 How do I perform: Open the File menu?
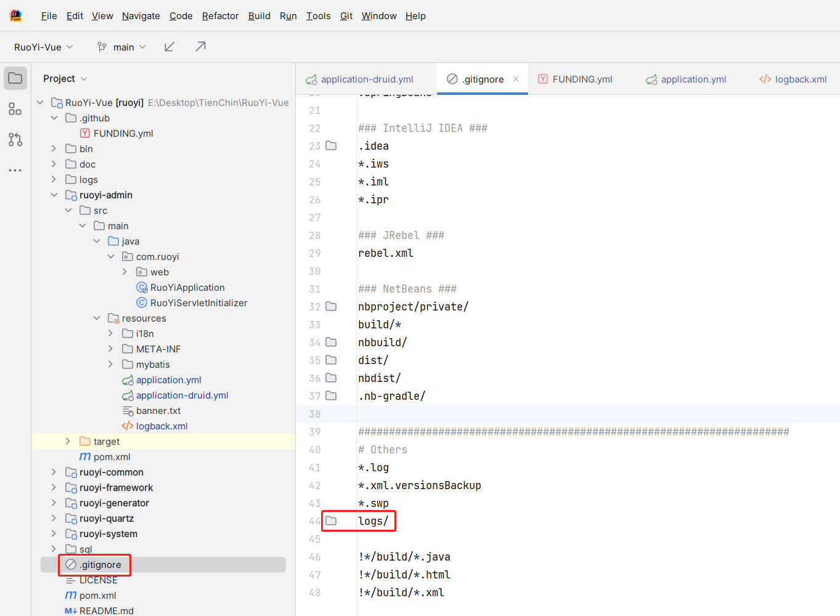point(49,16)
